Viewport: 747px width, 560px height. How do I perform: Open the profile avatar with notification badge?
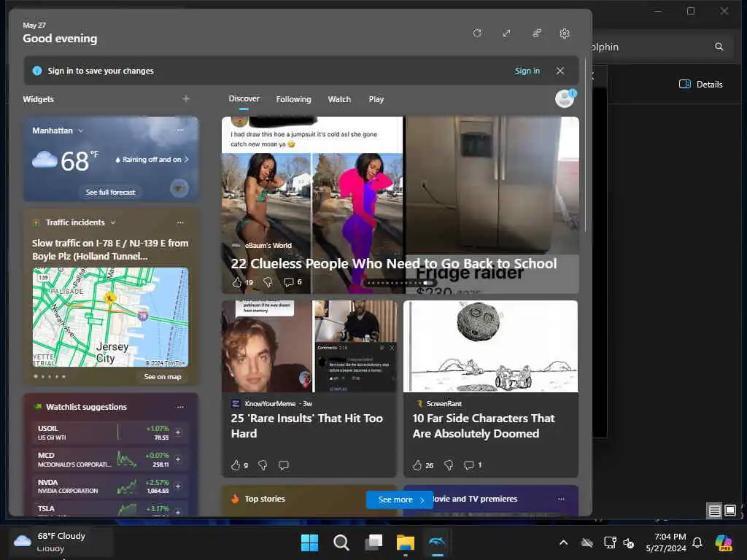pyautogui.click(x=565, y=98)
